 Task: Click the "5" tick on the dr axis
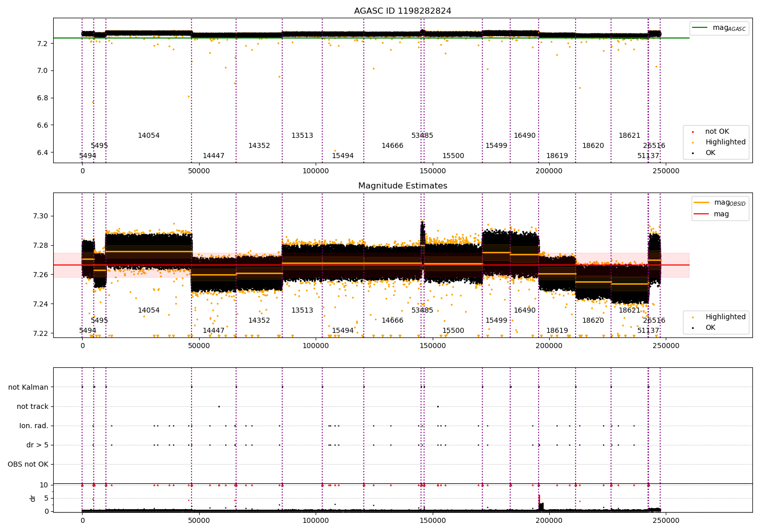47,499
